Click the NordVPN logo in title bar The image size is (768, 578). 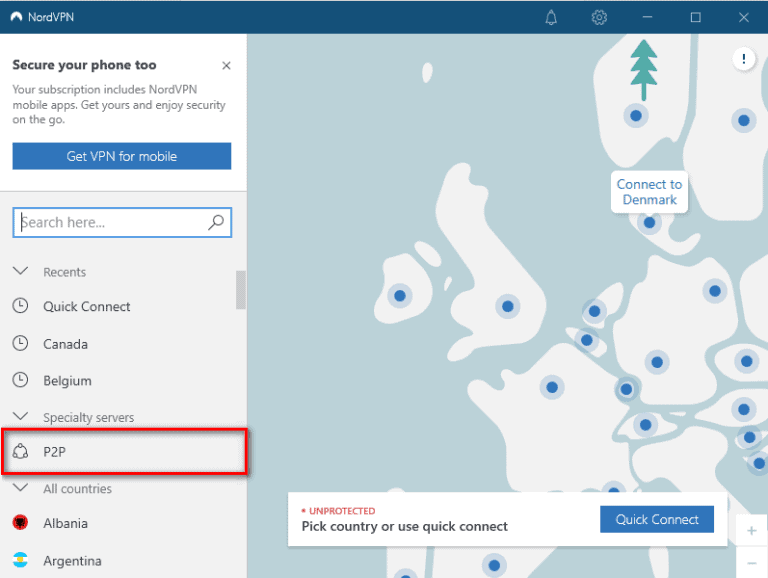click(x=16, y=17)
